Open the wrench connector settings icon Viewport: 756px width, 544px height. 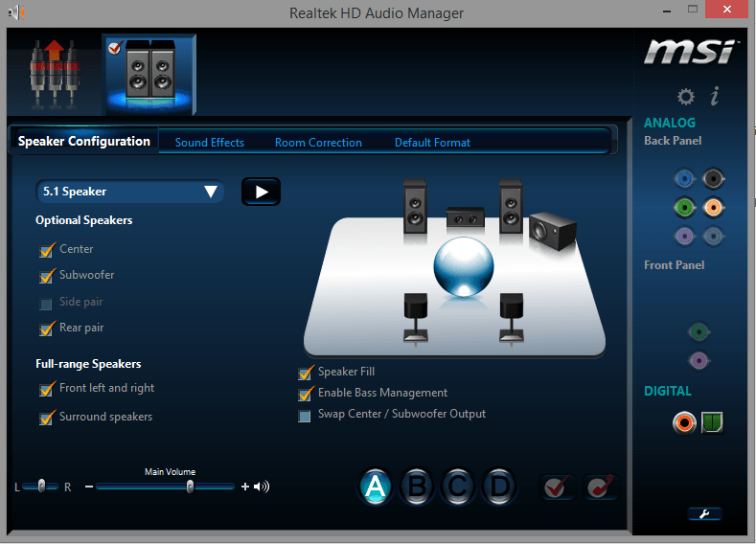point(704,514)
